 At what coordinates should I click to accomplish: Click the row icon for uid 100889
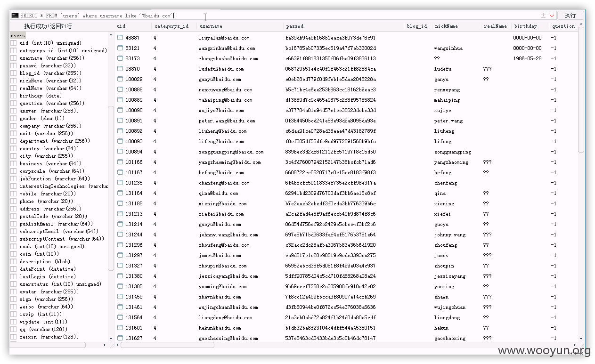(120, 100)
